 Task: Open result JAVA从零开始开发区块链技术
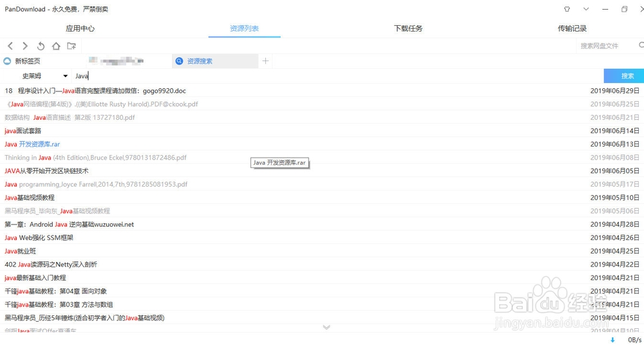click(x=322, y=171)
